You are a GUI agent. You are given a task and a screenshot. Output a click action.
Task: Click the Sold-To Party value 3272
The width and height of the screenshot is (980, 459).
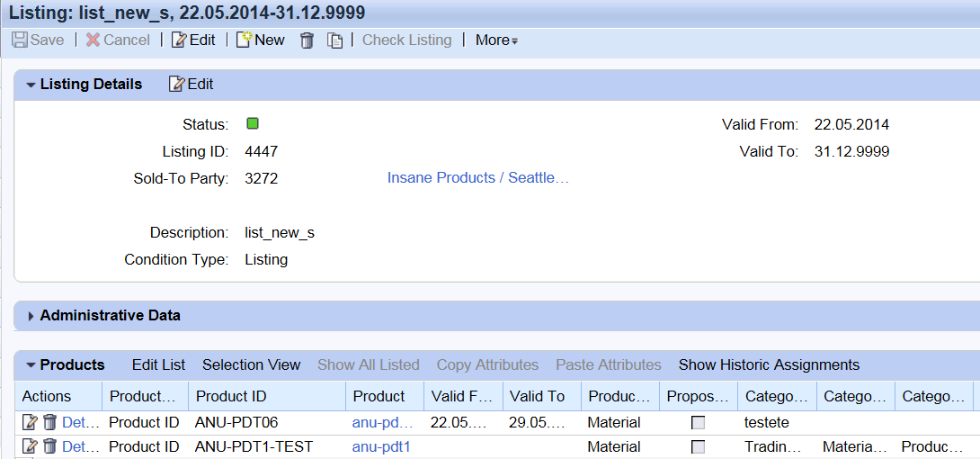[262, 179]
